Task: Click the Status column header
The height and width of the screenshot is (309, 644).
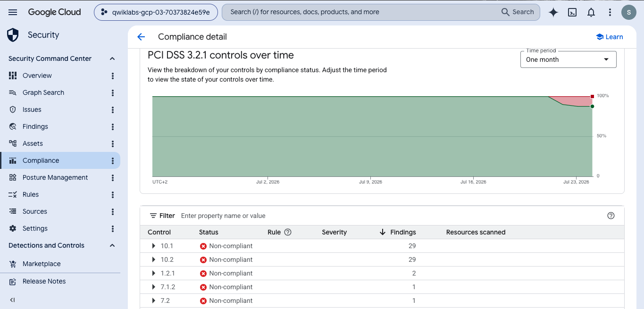Action: point(209,232)
